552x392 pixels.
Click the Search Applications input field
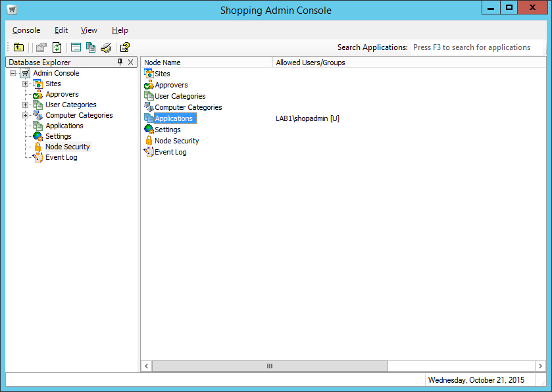pyautogui.click(x=476, y=47)
